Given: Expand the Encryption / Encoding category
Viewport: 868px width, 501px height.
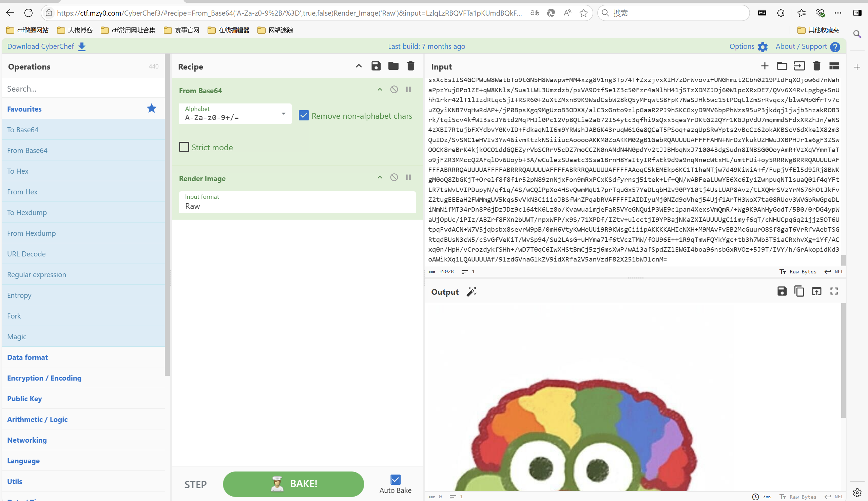Looking at the screenshot, I should tap(83, 378).
